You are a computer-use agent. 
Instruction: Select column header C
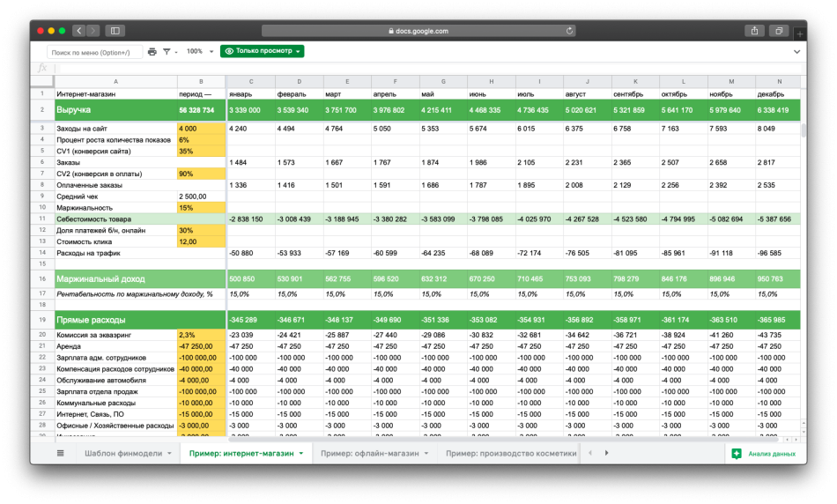[251, 81]
